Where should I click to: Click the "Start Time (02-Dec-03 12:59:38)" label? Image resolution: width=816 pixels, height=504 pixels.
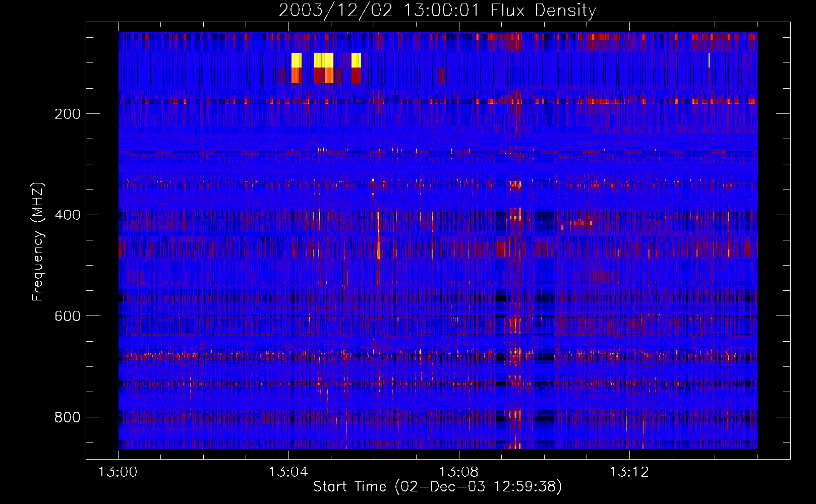pyautogui.click(x=437, y=487)
